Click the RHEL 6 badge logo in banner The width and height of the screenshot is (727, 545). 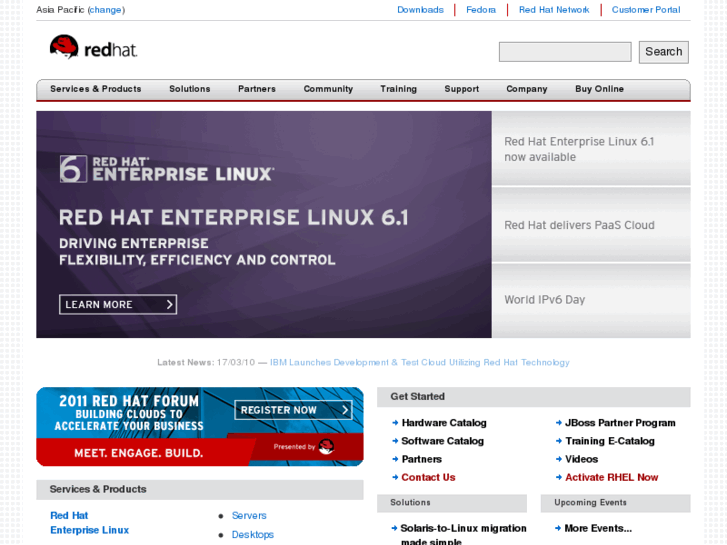click(73, 169)
